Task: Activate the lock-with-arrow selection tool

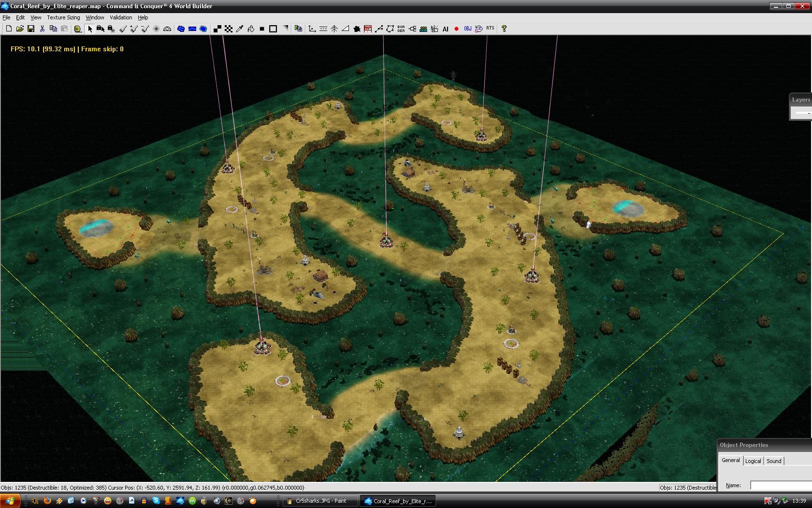Action: 101,29
